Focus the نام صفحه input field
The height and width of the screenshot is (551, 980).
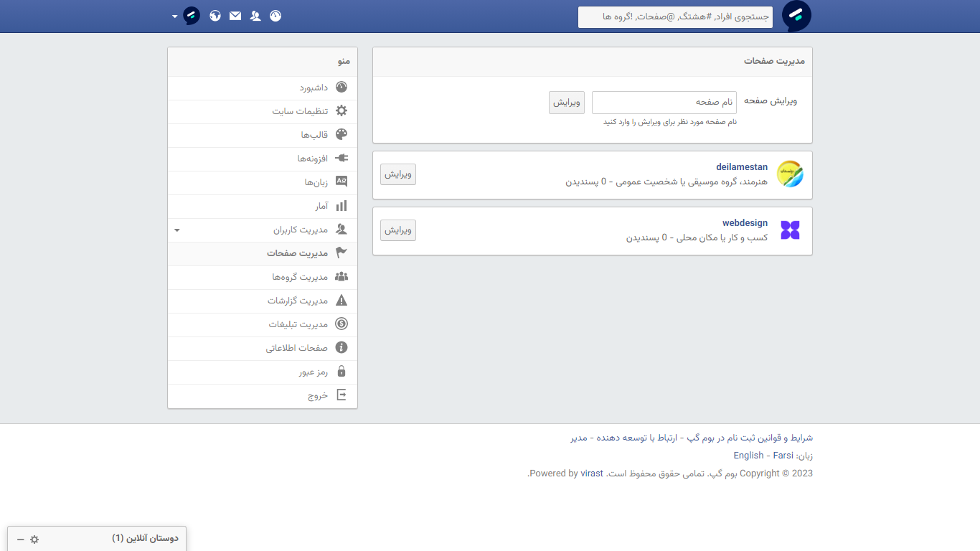click(664, 103)
